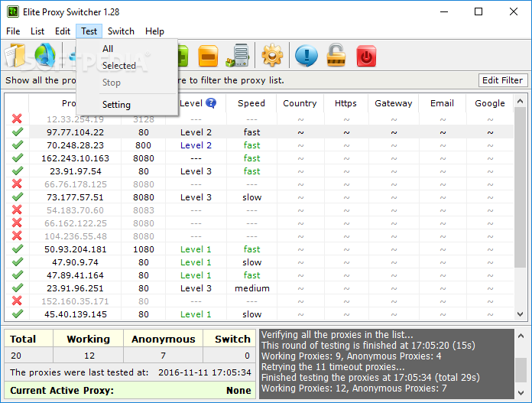
Task: Close the open Test menu
Action: pos(89,31)
